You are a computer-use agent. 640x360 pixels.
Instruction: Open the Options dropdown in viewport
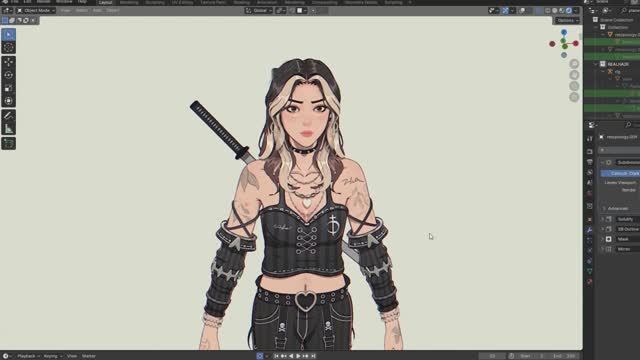(x=567, y=20)
